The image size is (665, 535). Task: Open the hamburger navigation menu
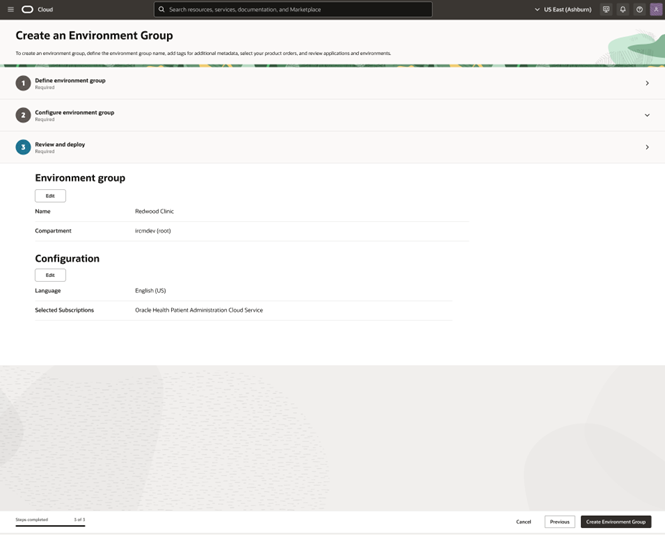[11, 9]
